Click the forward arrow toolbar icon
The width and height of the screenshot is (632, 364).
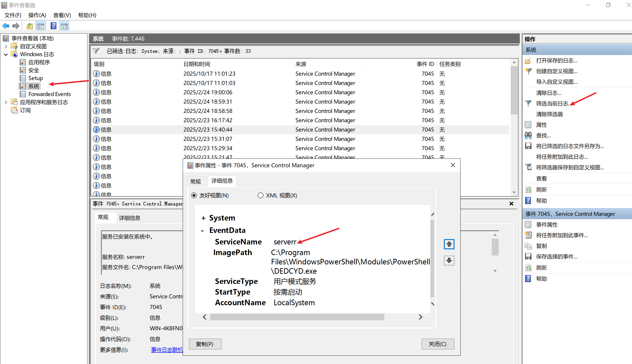[x=16, y=26]
